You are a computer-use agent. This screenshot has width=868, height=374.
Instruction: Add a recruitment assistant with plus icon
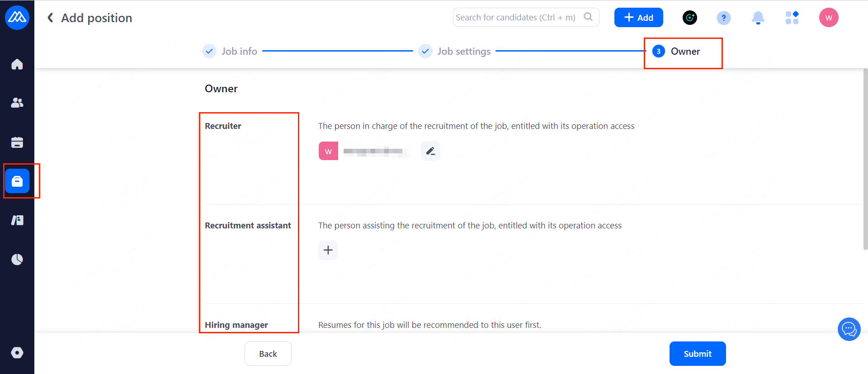328,250
